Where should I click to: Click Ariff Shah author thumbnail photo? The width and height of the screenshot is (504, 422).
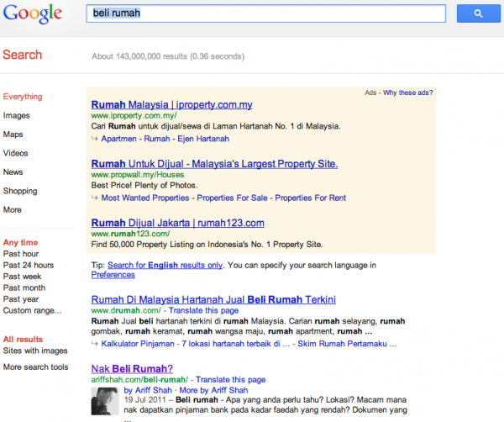click(x=104, y=404)
